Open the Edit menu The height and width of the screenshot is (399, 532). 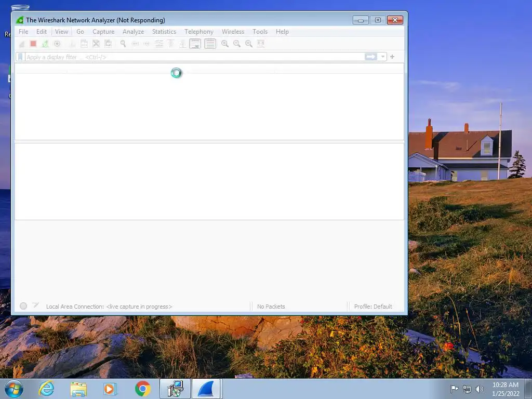42,32
